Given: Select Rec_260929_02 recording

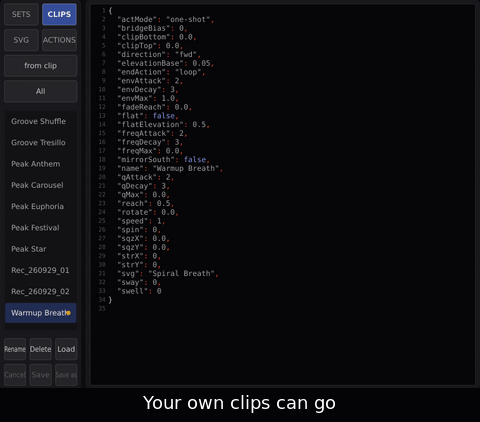Looking at the screenshot, I should point(41,292).
